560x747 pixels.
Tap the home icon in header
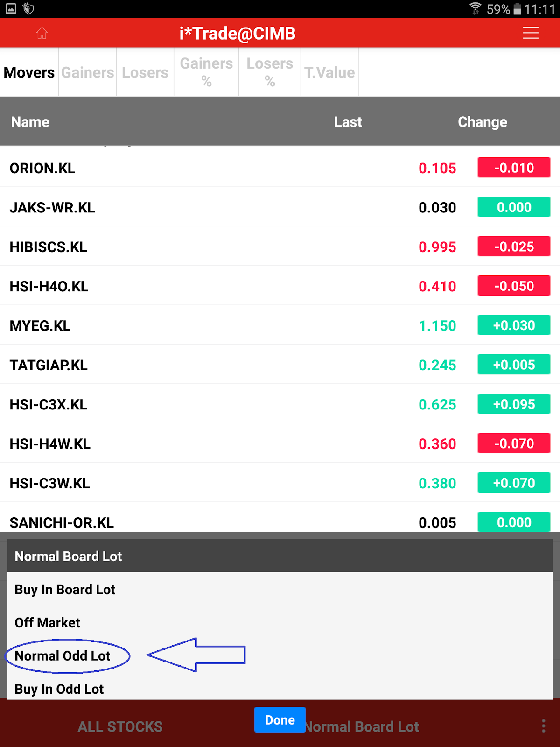tap(42, 33)
